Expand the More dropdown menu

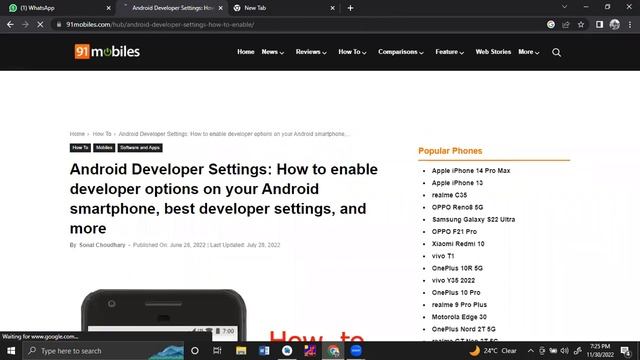[x=529, y=52]
